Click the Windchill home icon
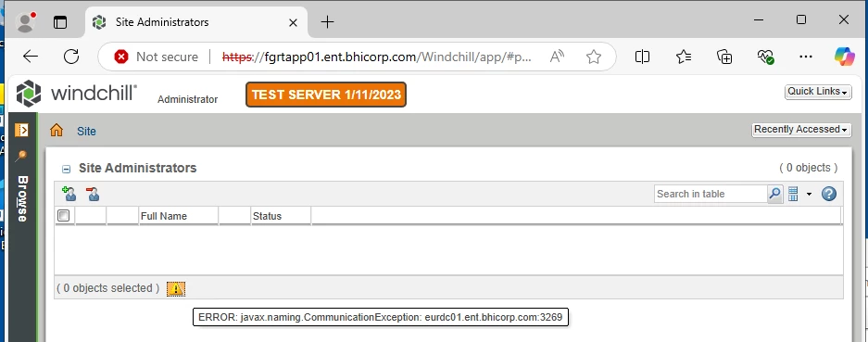 click(x=57, y=131)
